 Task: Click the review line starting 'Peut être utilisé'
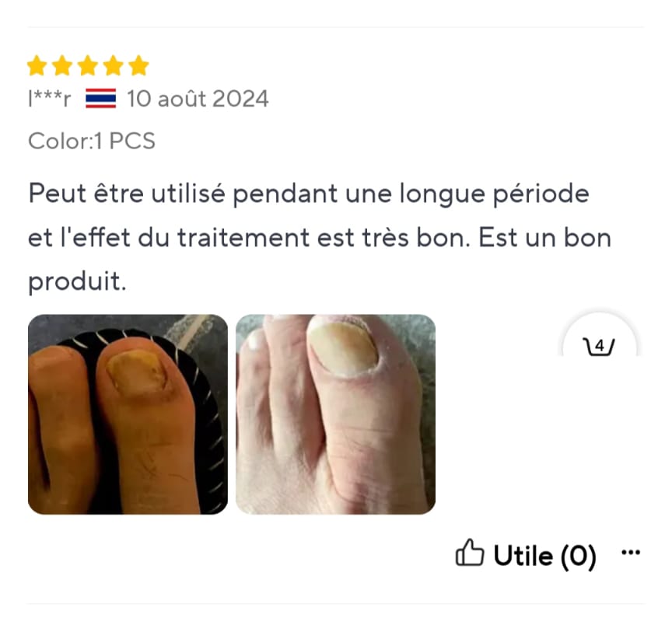[x=309, y=194]
